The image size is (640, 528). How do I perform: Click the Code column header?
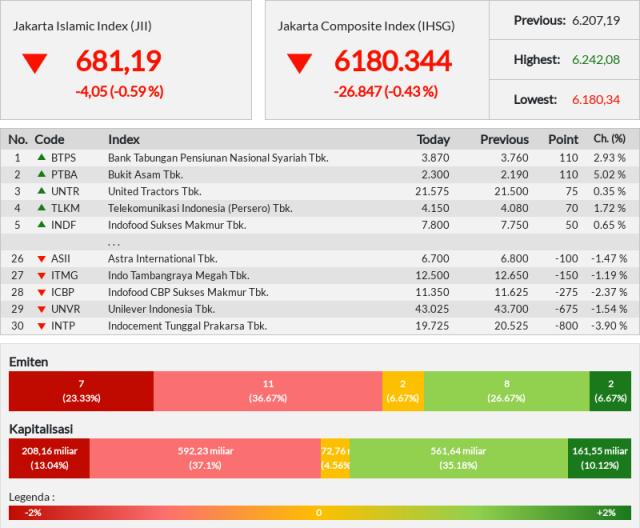[49, 140]
